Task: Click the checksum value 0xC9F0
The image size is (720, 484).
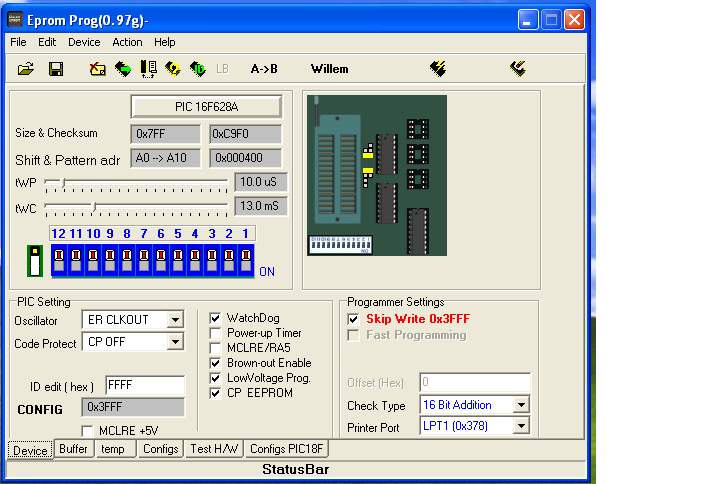Action: pyautogui.click(x=245, y=134)
